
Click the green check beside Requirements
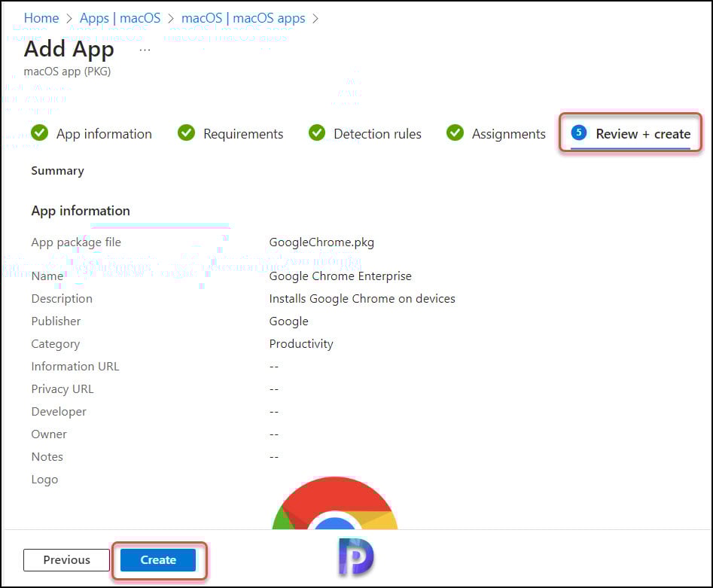187,133
